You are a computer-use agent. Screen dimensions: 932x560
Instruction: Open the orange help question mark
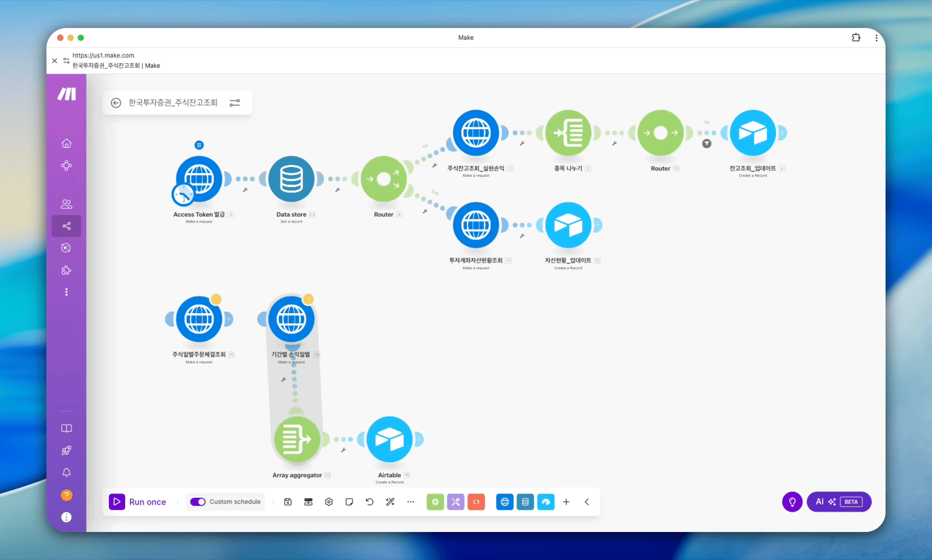(x=66, y=495)
